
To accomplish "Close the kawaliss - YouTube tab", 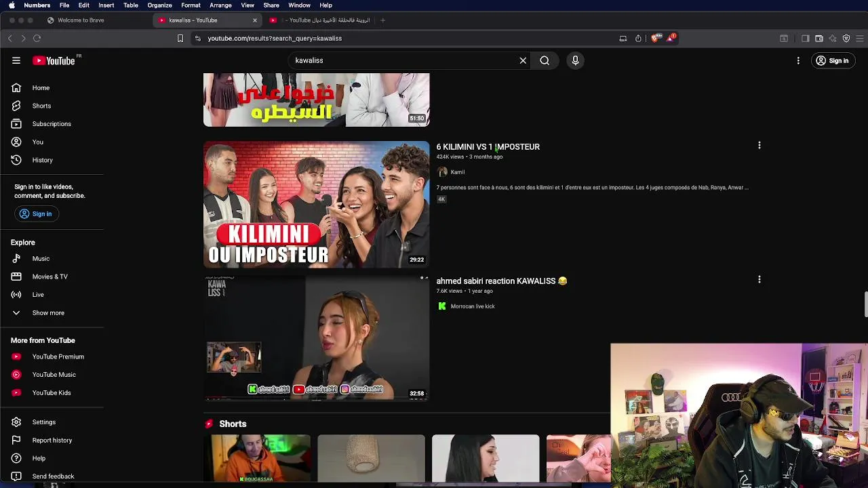I will [255, 20].
